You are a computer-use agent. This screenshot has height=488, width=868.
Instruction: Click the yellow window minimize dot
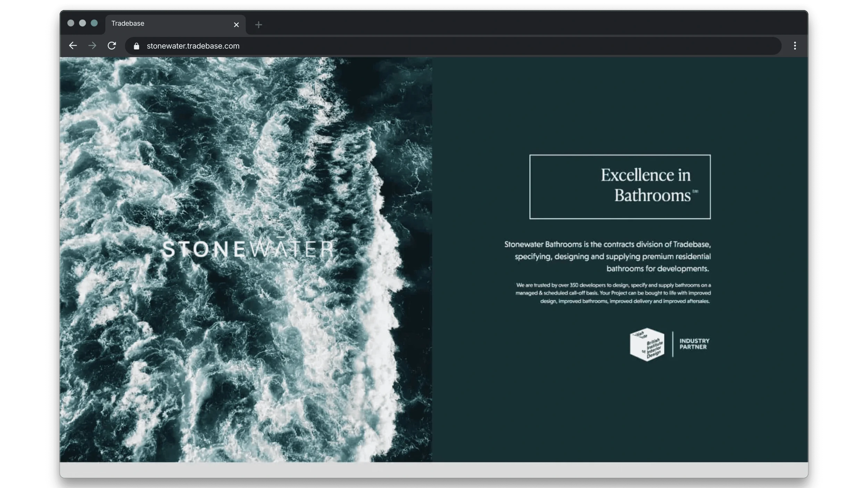point(83,23)
